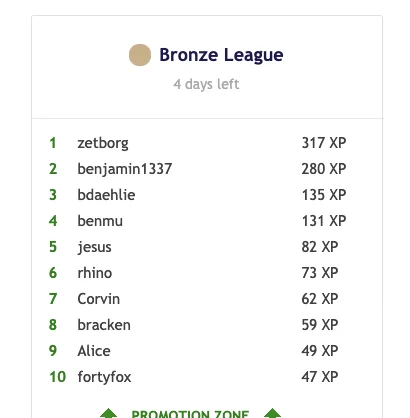The height and width of the screenshot is (418, 410).
Task: Click the Bronze League badge icon
Action: (x=140, y=55)
